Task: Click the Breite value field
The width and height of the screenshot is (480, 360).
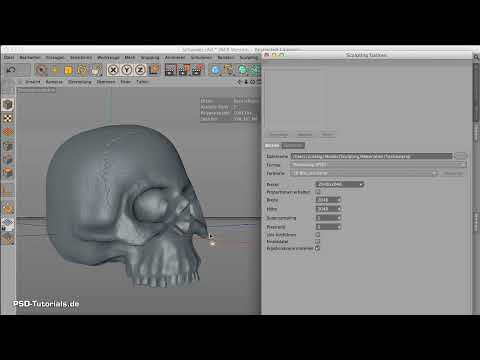Action: tap(326, 200)
